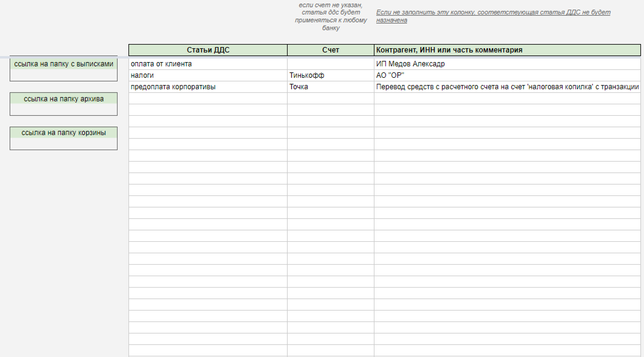
Task: Click input field under 'ссылка на папку архива'
Action: [64, 109]
